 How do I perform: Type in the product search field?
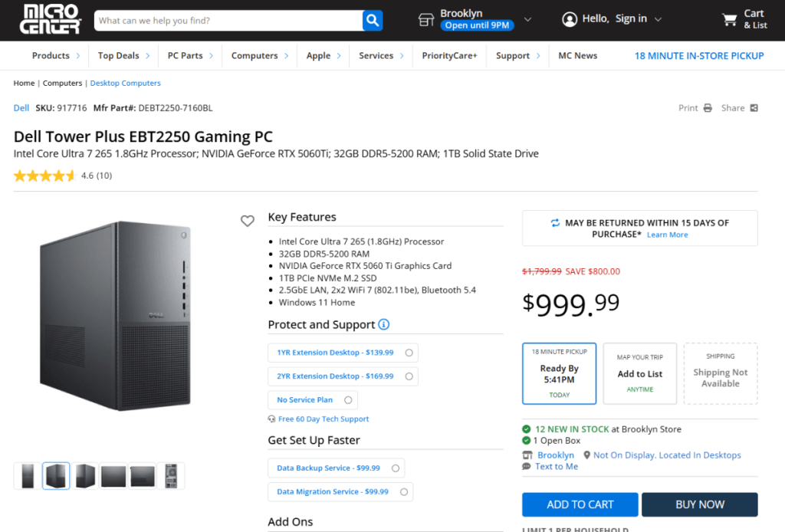[228, 21]
